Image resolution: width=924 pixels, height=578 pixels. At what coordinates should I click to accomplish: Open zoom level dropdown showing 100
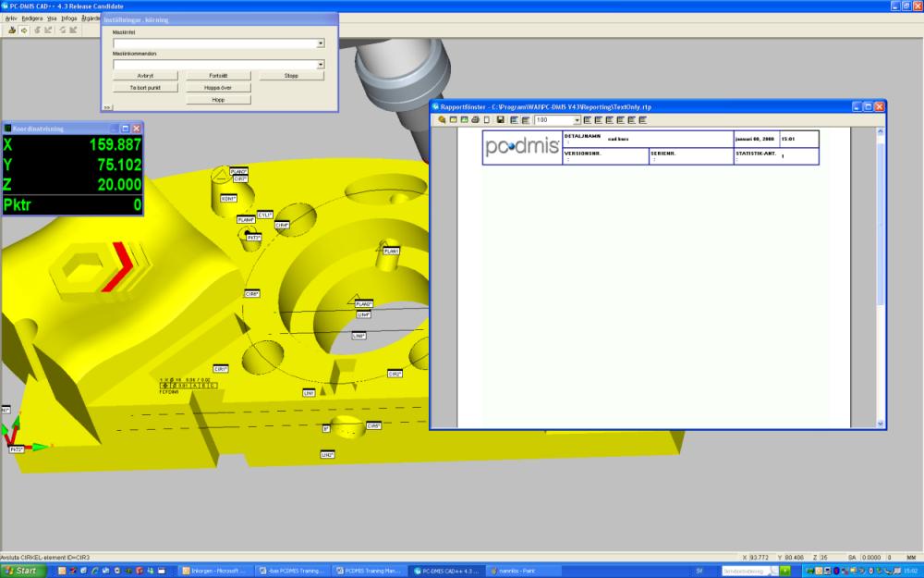tap(577, 120)
